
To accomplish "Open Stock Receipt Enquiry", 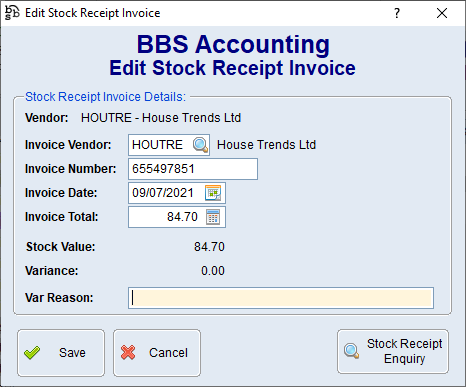I will click(x=393, y=351).
